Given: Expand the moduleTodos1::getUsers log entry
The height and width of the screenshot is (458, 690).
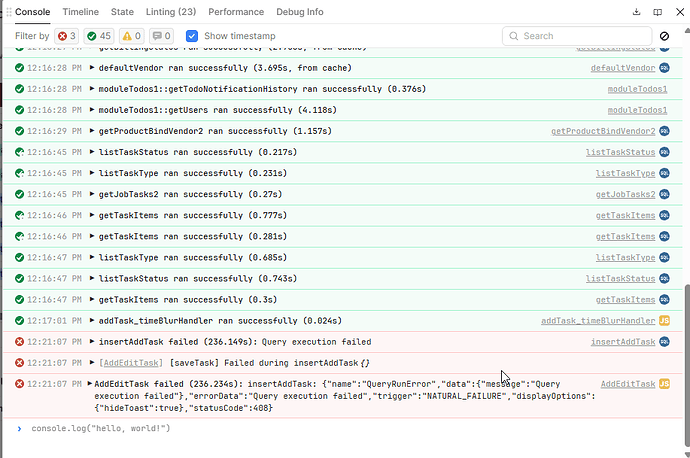Looking at the screenshot, I should click(92, 110).
